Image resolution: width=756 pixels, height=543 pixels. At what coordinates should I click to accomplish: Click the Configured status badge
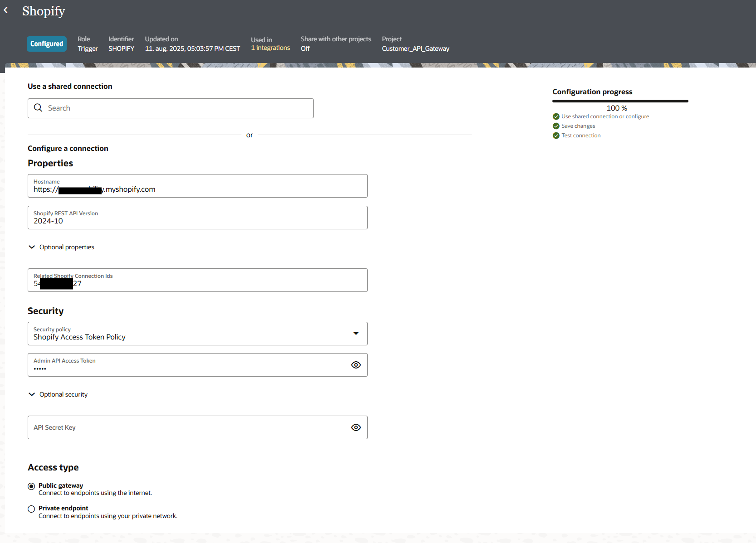click(47, 44)
